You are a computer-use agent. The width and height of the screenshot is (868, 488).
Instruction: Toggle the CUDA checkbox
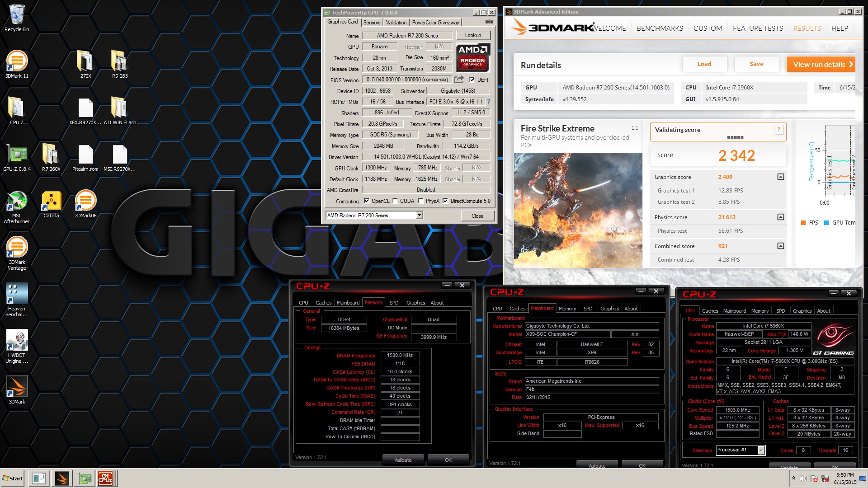point(395,201)
